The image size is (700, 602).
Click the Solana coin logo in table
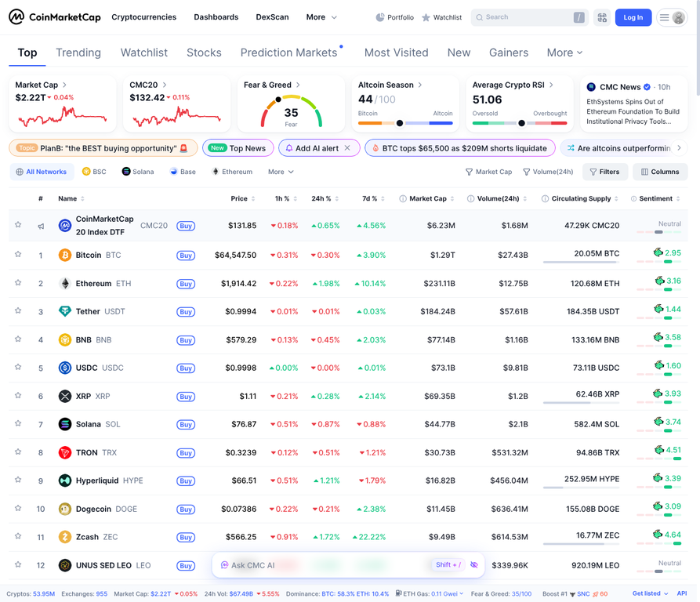pyautogui.click(x=65, y=424)
